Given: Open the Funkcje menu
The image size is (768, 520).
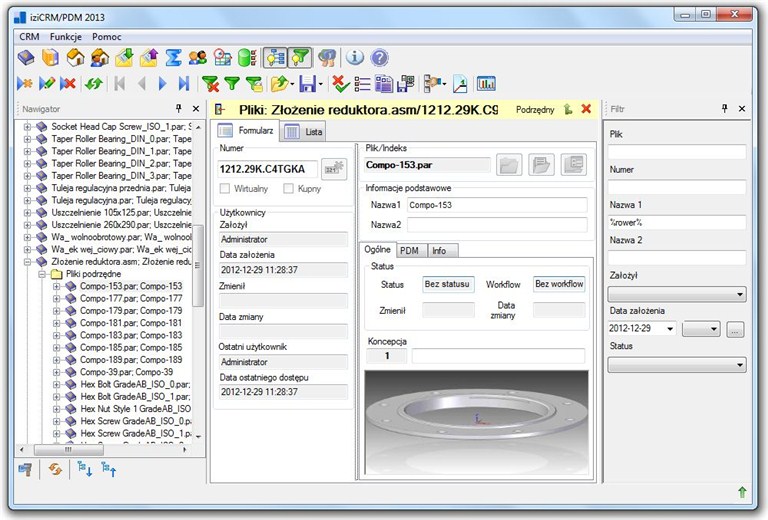Looking at the screenshot, I should point(66,37).
